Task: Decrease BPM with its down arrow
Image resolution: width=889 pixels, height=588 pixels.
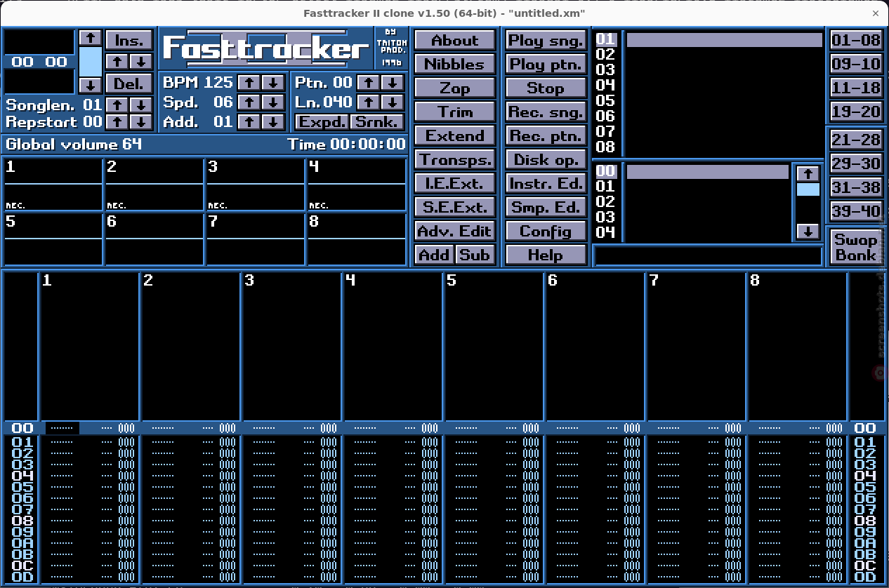Action: click(273, 82)
